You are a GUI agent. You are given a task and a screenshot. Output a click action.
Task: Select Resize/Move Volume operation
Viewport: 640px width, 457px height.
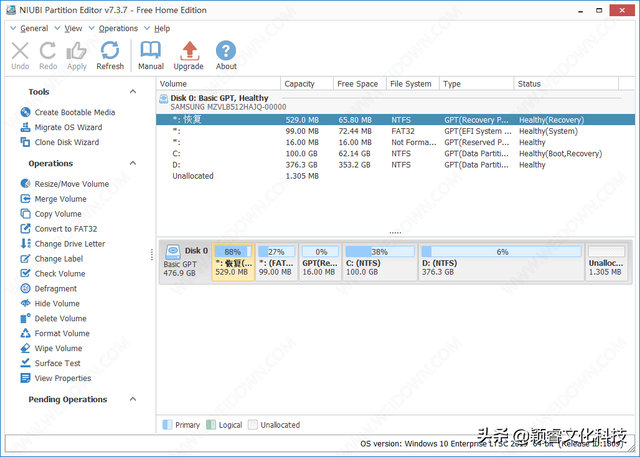[71, 184]
